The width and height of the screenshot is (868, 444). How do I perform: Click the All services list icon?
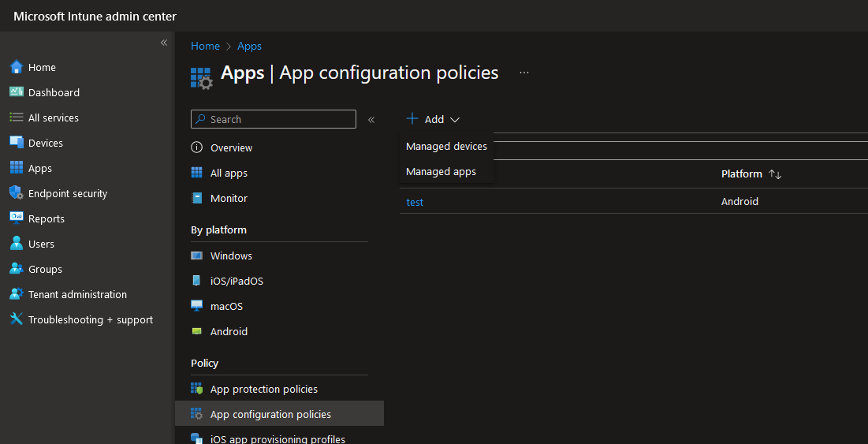coord(17,118)
